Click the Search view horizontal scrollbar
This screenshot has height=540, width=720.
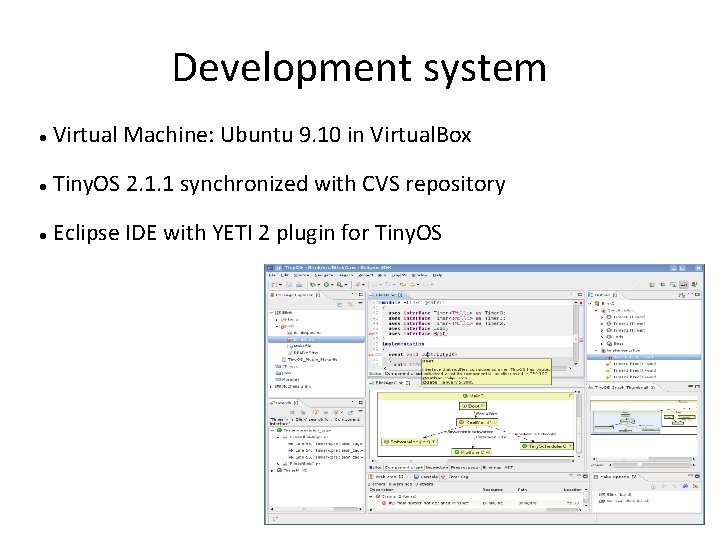point(315,509)
